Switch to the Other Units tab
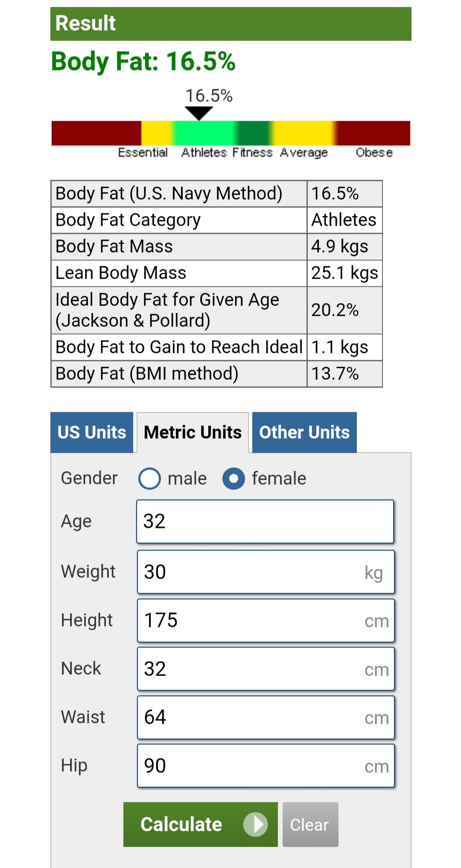This screenshot has width=461, height=868. pos(304,432)
